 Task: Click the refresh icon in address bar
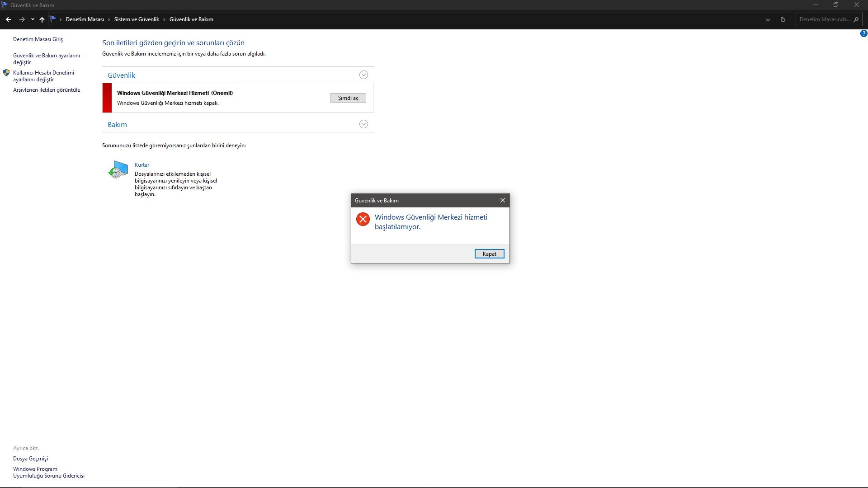783,19
